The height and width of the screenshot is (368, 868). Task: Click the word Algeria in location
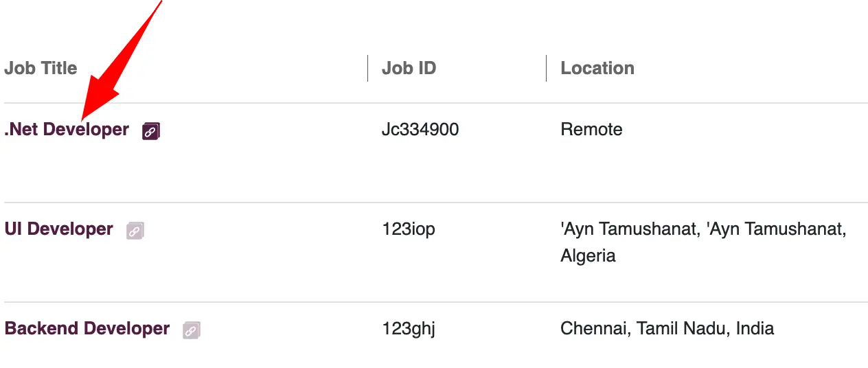tap(588, 256)
